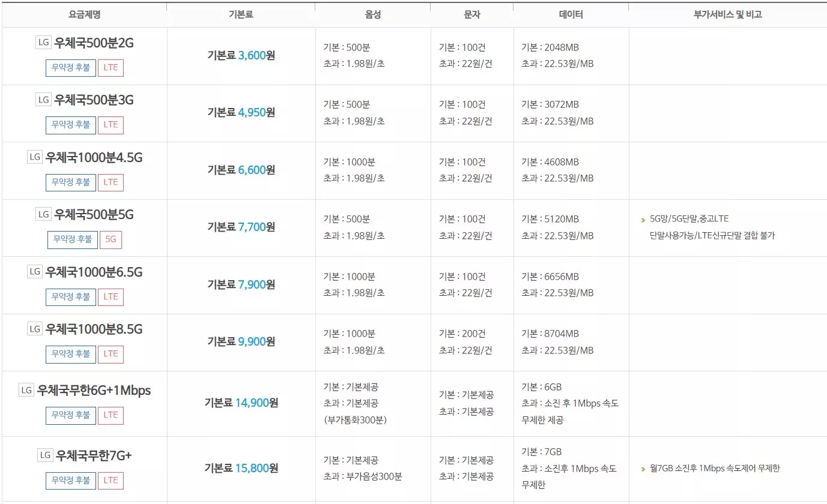Screen dimensions: 827x504
Task: Click the 무약정 후불 tag under 우체국500분2G
Action: pos(71,68)
